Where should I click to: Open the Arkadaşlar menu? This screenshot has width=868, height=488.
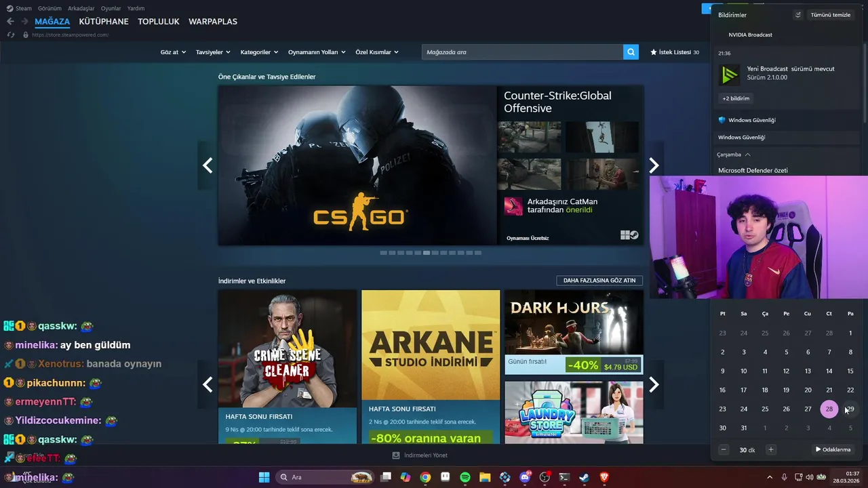(81, 8)
